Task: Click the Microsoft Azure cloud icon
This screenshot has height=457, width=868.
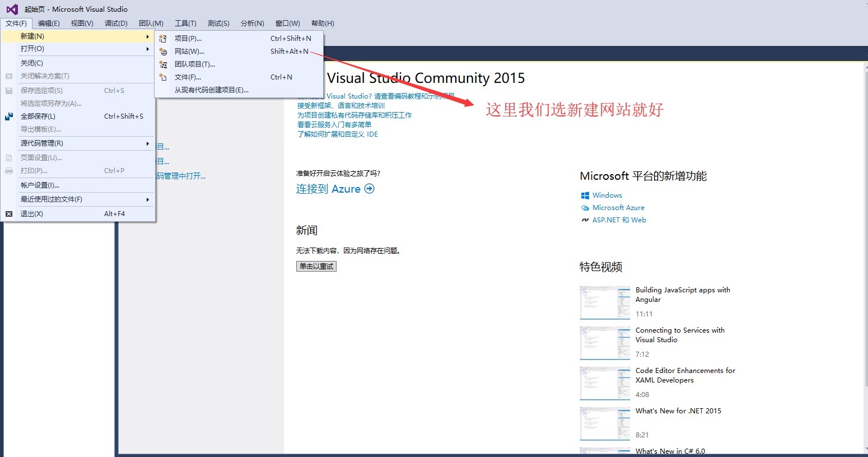Action: 585,207
